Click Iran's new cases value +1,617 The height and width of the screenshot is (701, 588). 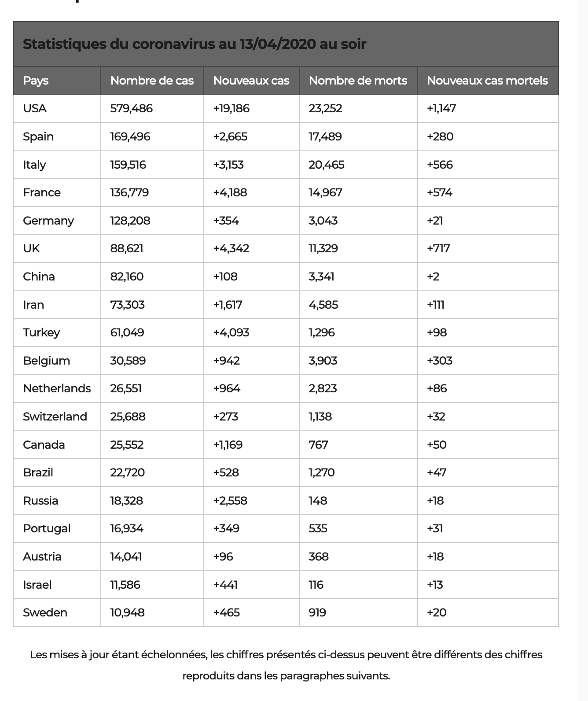228,305
